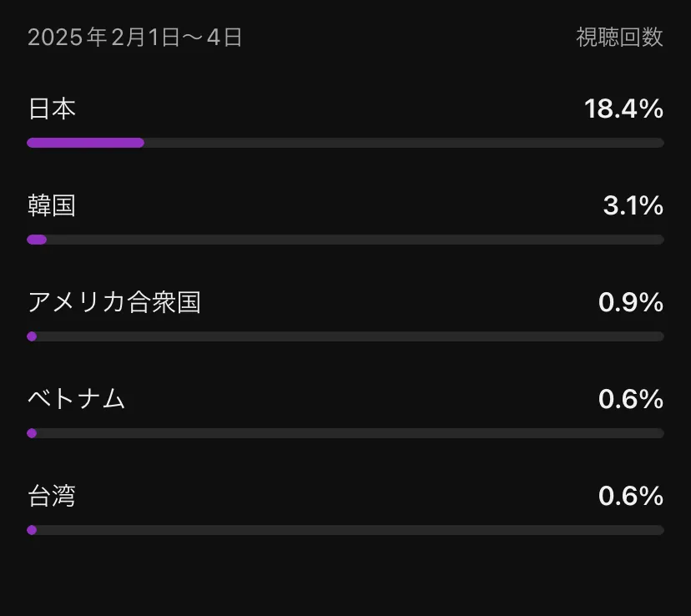Click the 0.6% value for ベトナム
This screenshot has height=616, width=691.
(x=631, y=399)
